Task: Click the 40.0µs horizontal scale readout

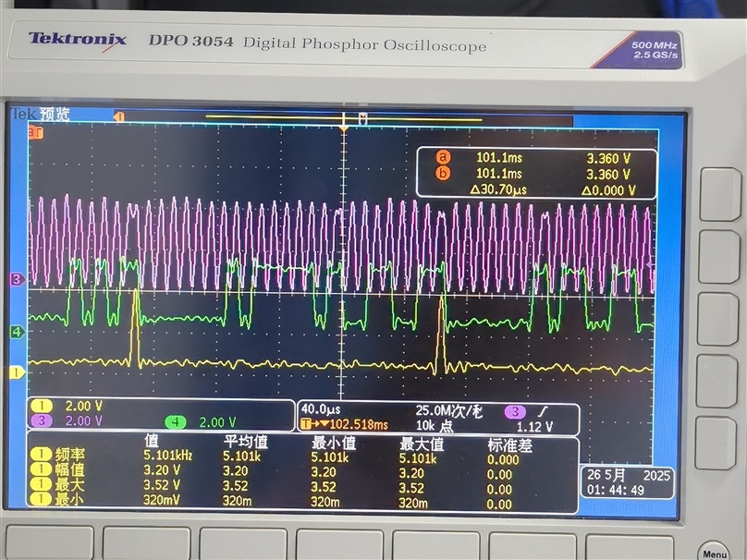Action: pos(321,409)
